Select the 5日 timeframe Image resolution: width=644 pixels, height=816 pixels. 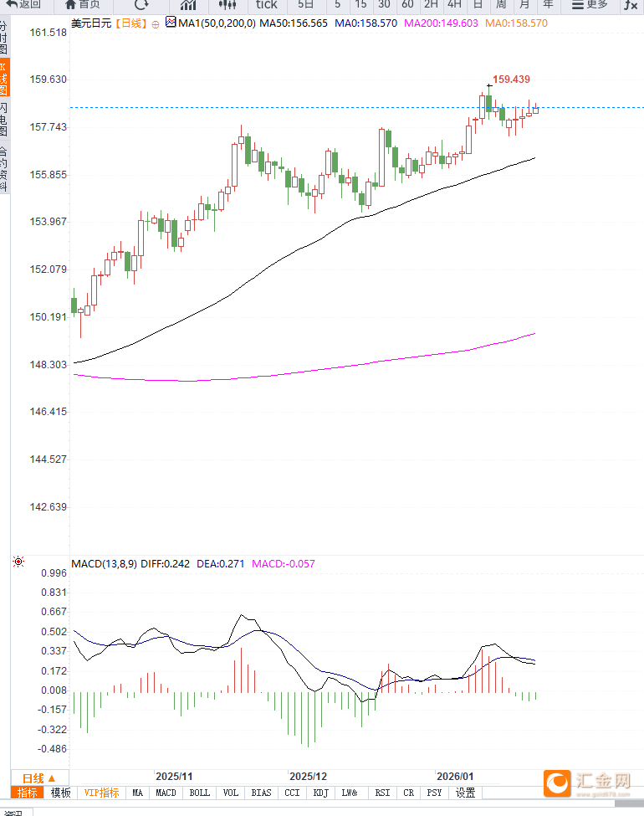coord(306,4)
